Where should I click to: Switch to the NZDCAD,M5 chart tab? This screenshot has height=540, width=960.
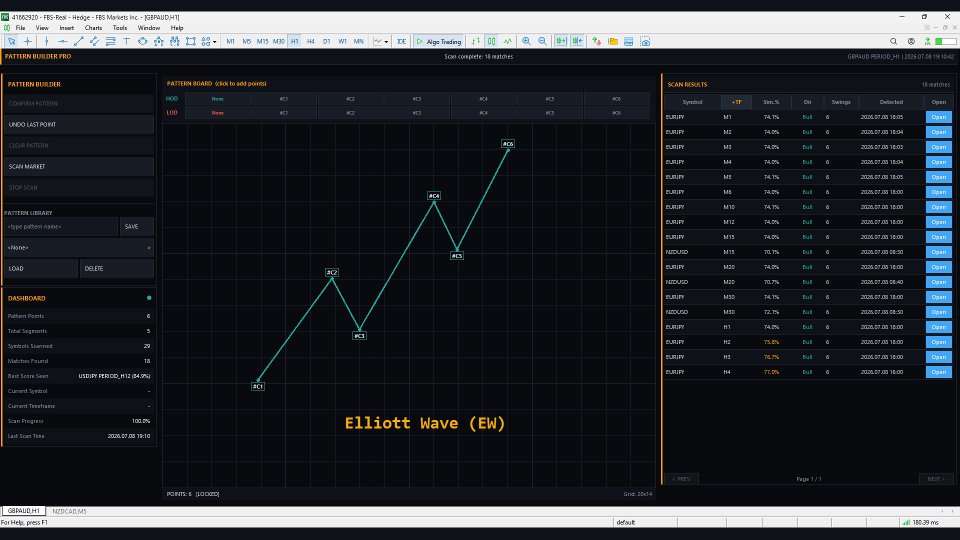tap(69, 511)
